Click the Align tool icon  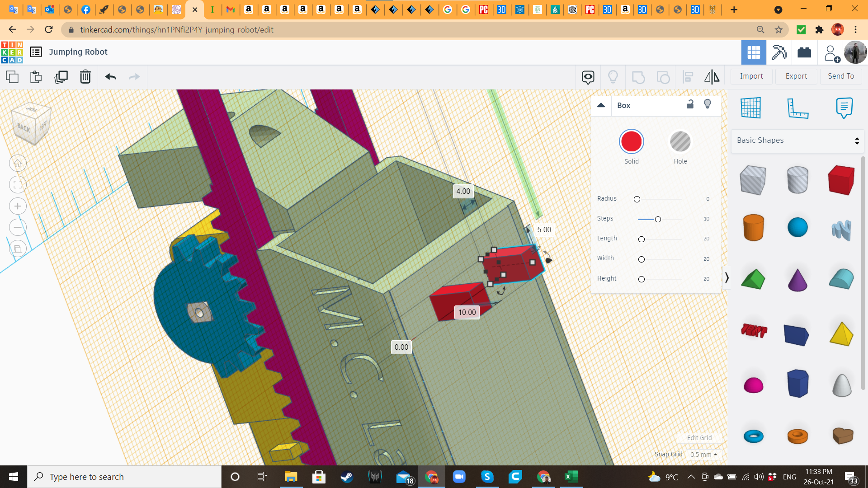(x=688, y=77)
